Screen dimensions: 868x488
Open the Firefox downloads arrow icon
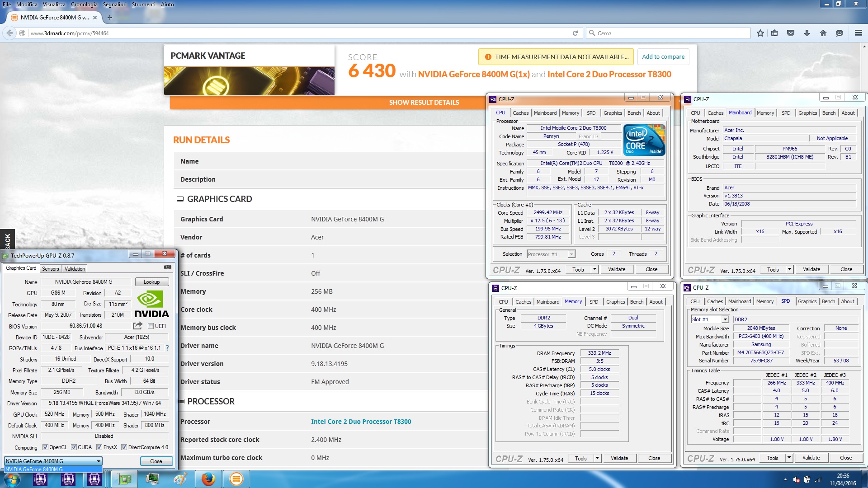(807, 33)
